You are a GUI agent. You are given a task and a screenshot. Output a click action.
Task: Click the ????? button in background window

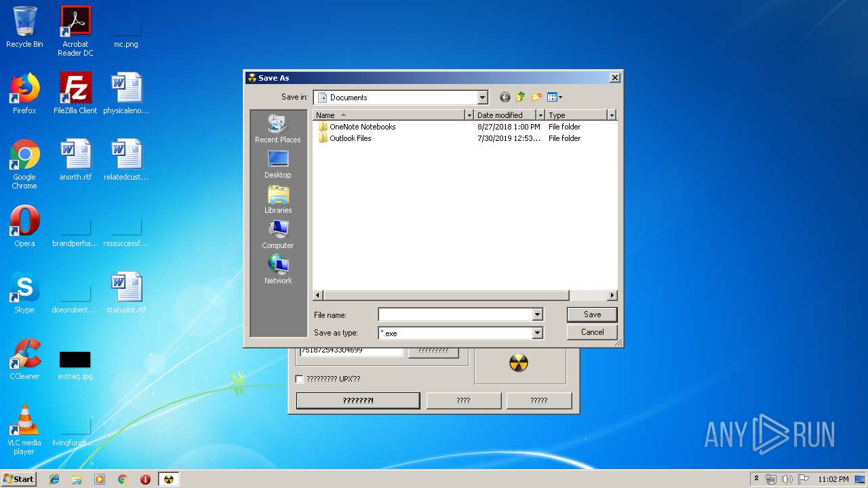pos(538,401)
